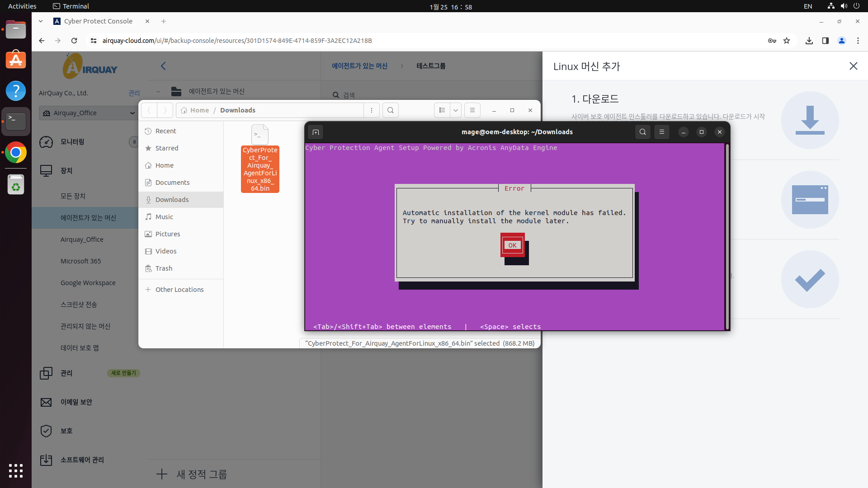Open file manager path options menu

coord(372,110)
